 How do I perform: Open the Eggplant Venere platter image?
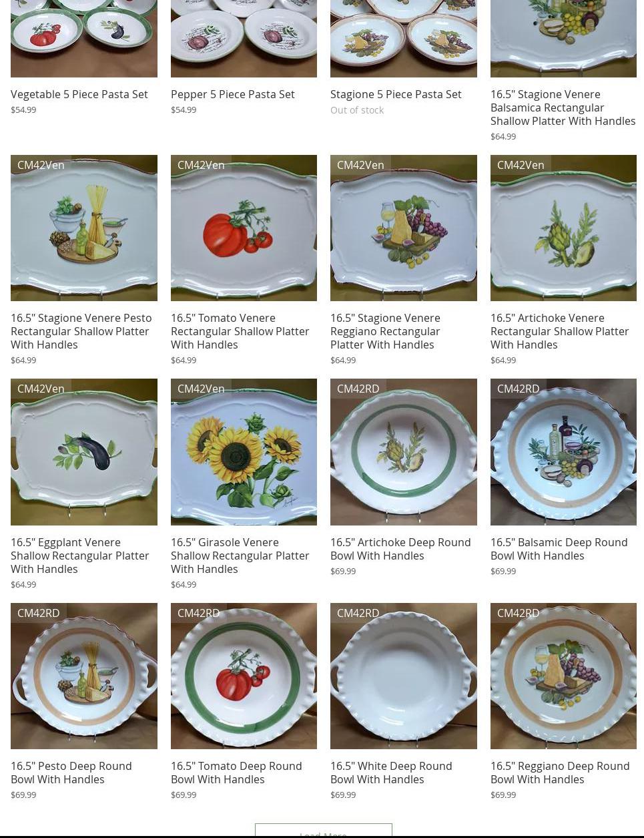tap(84, 452)
